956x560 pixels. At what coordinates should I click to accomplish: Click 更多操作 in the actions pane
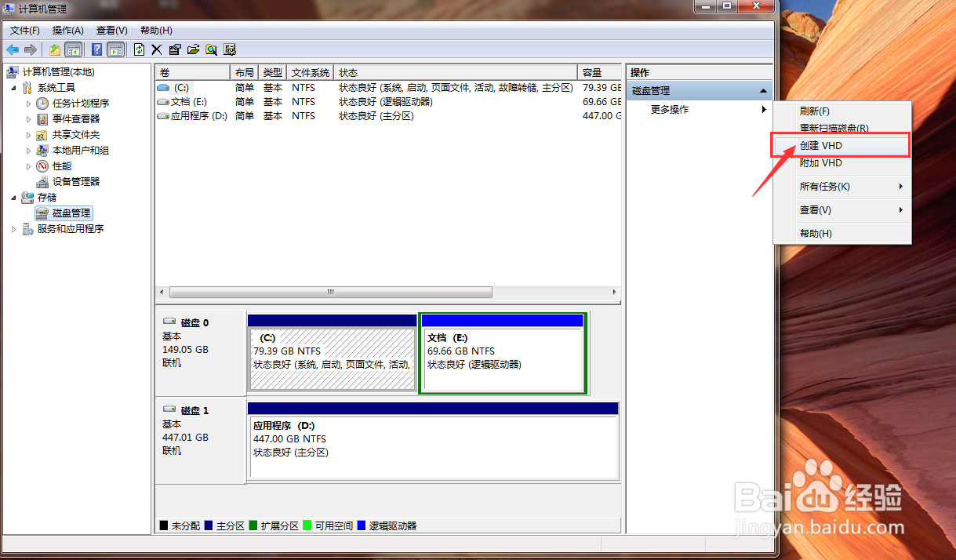700,110
